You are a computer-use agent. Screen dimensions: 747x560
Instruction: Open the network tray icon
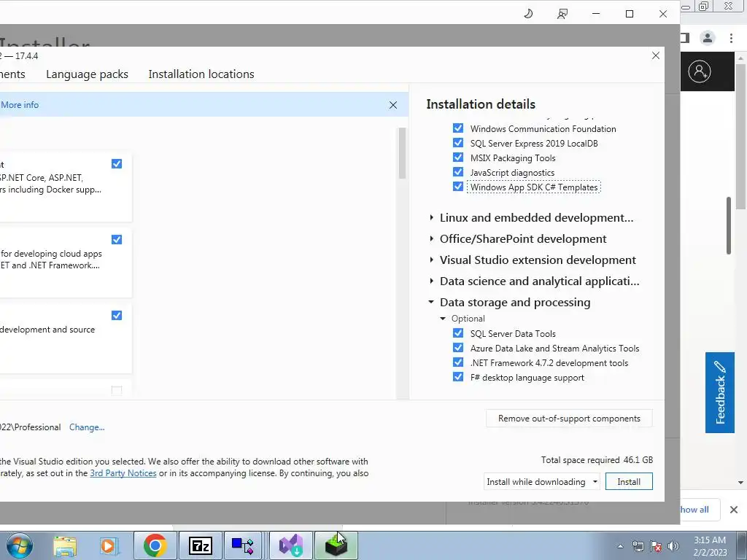coord(638,546)
